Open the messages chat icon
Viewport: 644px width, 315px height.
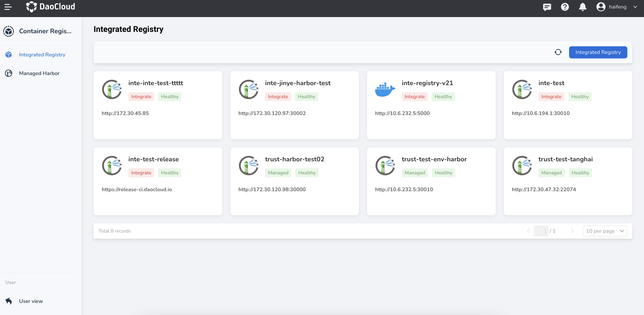pyautogui.click(x=547, y=7)
